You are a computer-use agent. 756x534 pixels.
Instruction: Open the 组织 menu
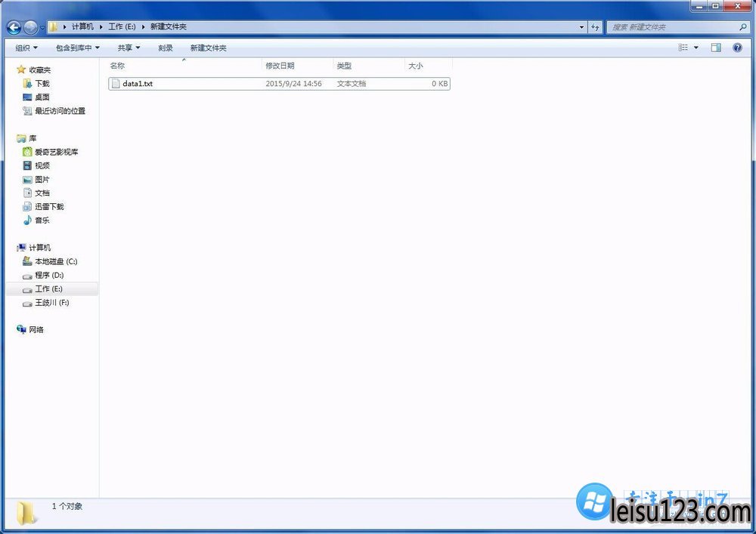point(26,48)
